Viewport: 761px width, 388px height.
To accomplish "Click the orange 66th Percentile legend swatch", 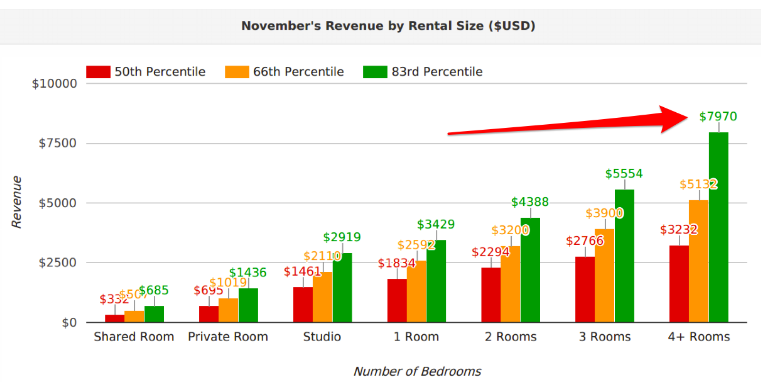I will [x=237, y=72].
